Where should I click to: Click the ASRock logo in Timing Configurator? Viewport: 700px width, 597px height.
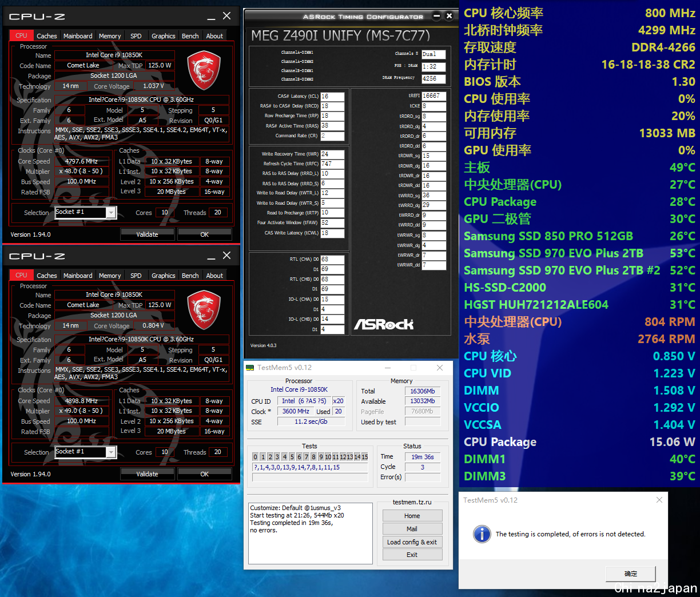tap(384, 324)
